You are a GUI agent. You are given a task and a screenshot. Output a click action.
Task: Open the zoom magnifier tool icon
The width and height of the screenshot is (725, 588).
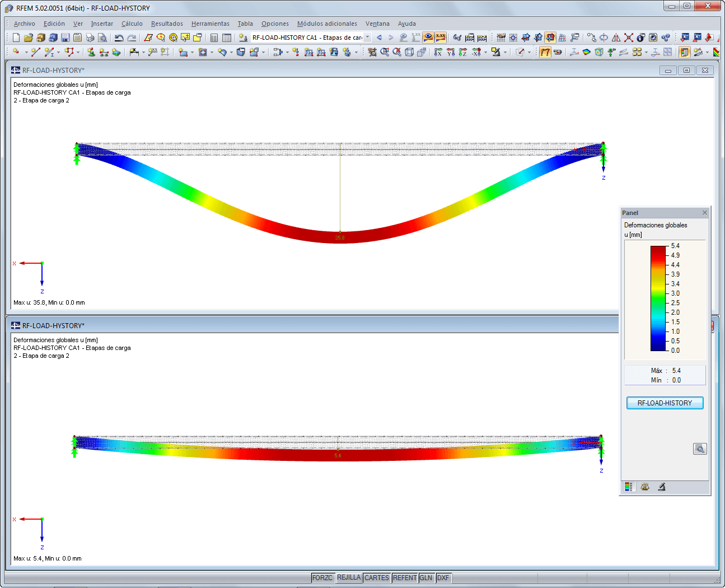385,52
